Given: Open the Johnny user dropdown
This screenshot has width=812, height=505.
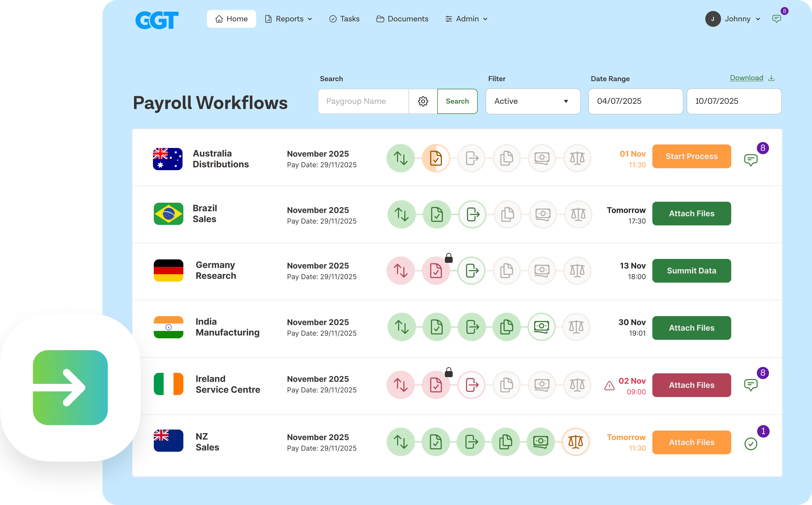Looking at the screenshot, I should pos(733,19).
